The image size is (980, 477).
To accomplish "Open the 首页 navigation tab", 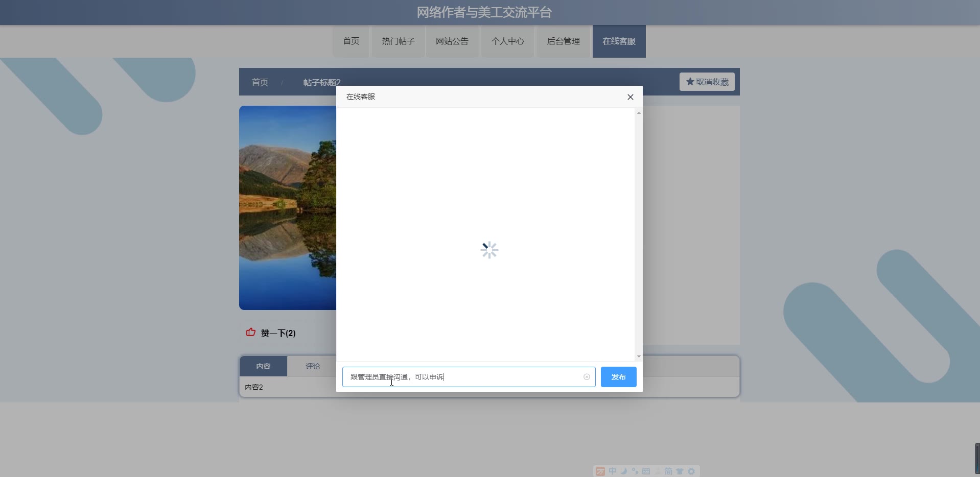I will coord(351,41).
